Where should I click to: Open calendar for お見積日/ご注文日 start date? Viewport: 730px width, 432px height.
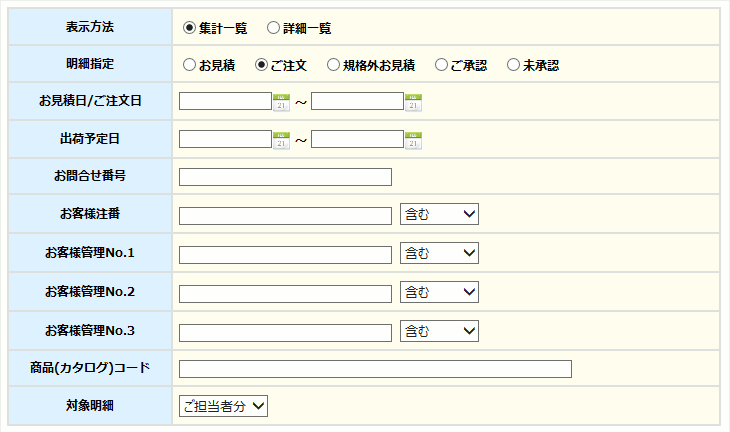pos(281,102)
